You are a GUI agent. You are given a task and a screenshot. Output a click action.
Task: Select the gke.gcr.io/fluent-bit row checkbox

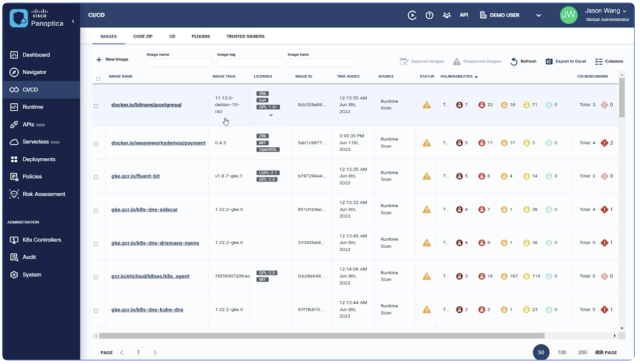(96, 177)
